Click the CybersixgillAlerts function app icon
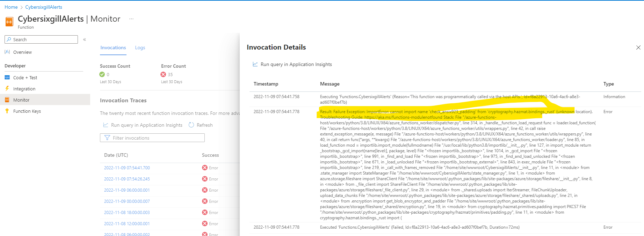Viewport: 644px width, 236px height. tap(9, 22)
